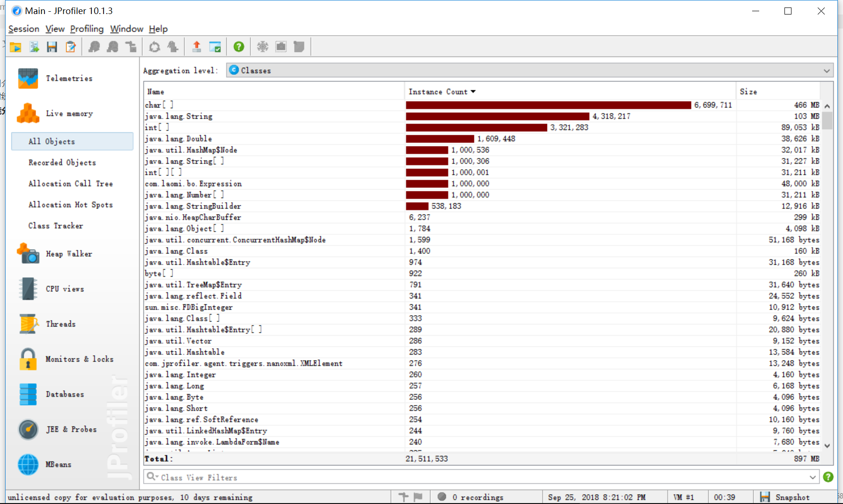Open the View Settings toolbar icon

pos(215,47)
